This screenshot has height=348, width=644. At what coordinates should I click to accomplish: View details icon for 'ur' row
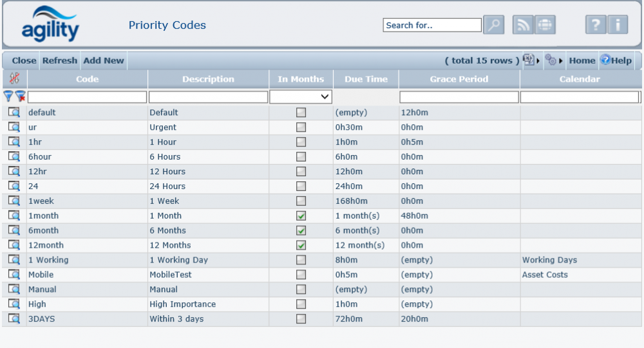coord(14,127)
